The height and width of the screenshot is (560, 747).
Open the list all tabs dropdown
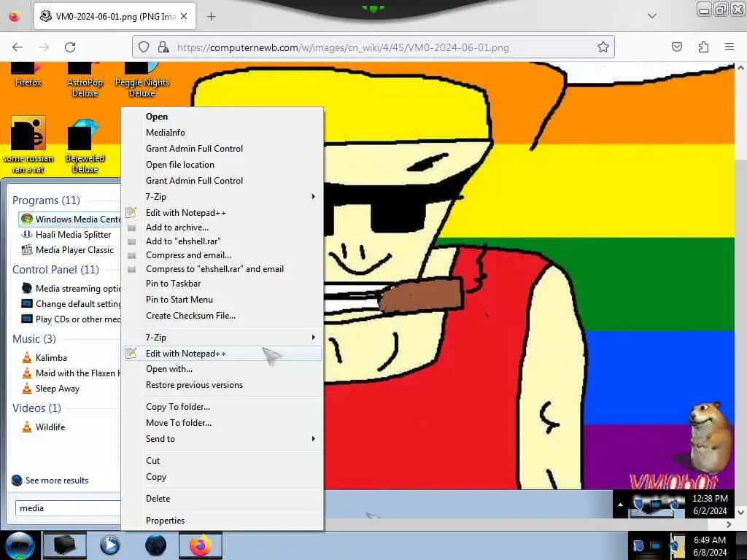tap(652, 16)
